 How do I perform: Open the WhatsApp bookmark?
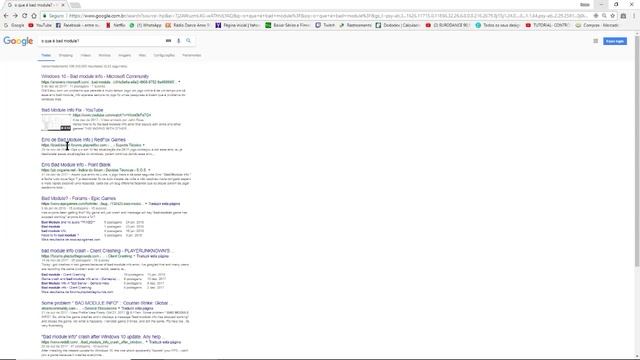coord(145,25)
